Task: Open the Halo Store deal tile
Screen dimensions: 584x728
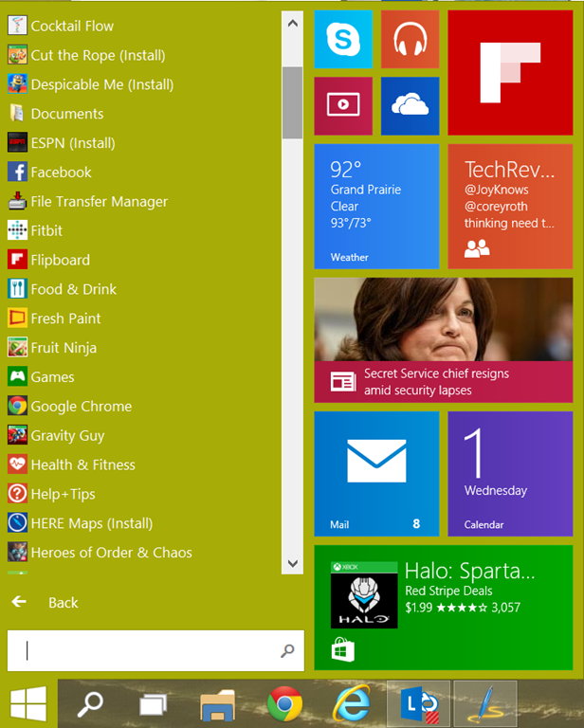Action: pos(444,608)
